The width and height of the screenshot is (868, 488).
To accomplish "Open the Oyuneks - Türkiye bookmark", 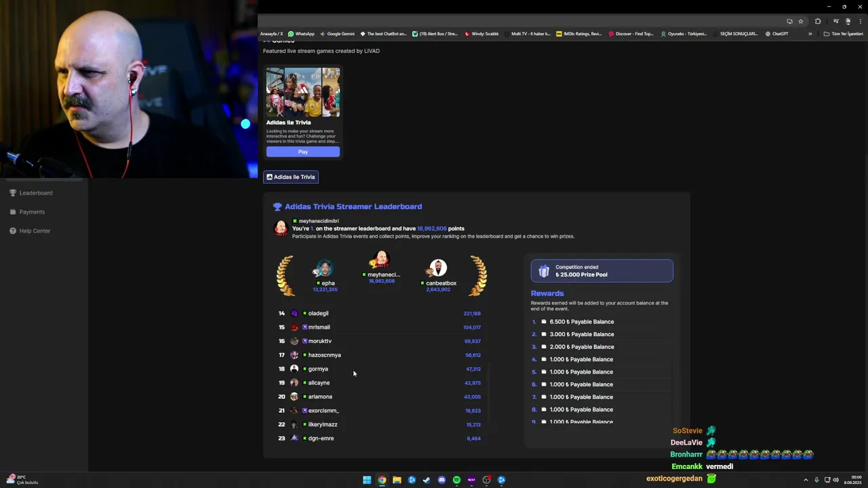I will 683,34.
